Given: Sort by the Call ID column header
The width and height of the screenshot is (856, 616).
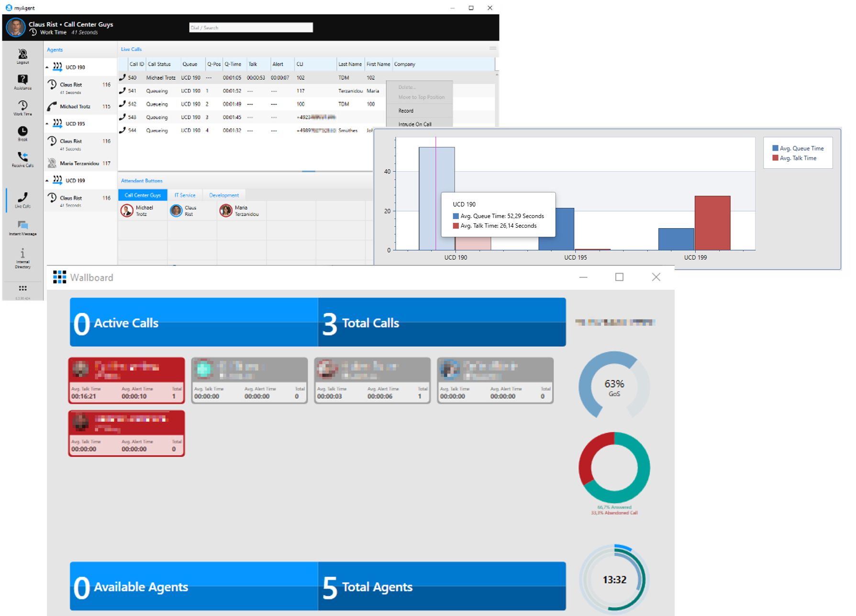Looking at the screenshot, I should (x=137, y=64).
